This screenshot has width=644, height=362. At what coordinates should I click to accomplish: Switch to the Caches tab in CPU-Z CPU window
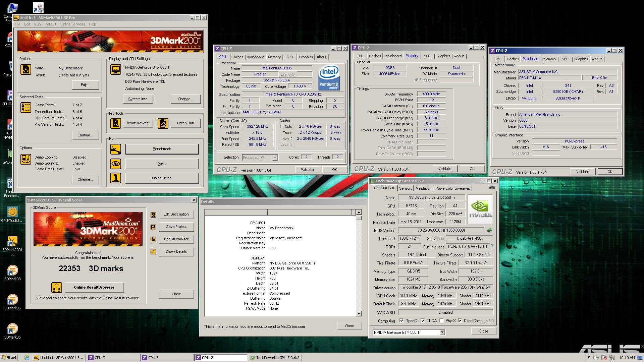pos(237,57)
